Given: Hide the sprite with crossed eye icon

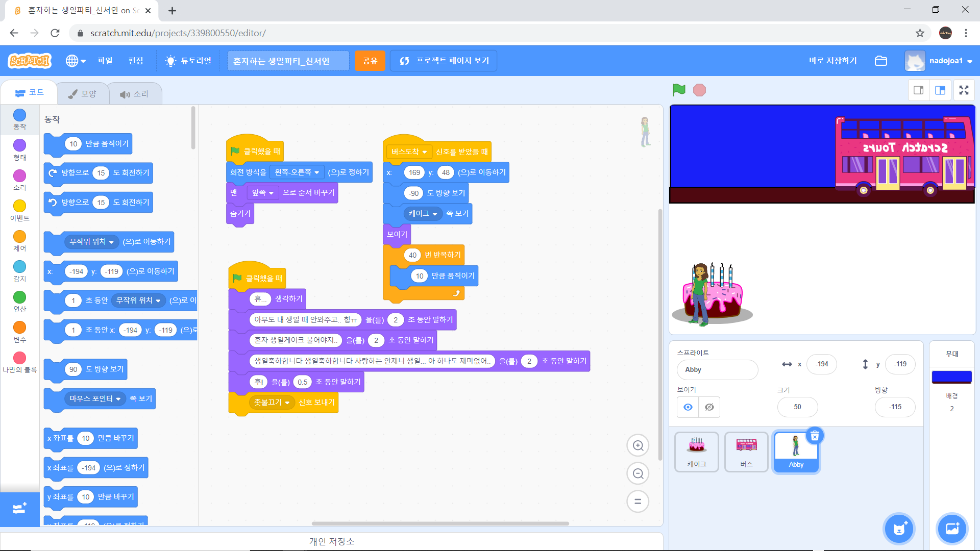Looking at the screenshot, I should pos(709,407).
